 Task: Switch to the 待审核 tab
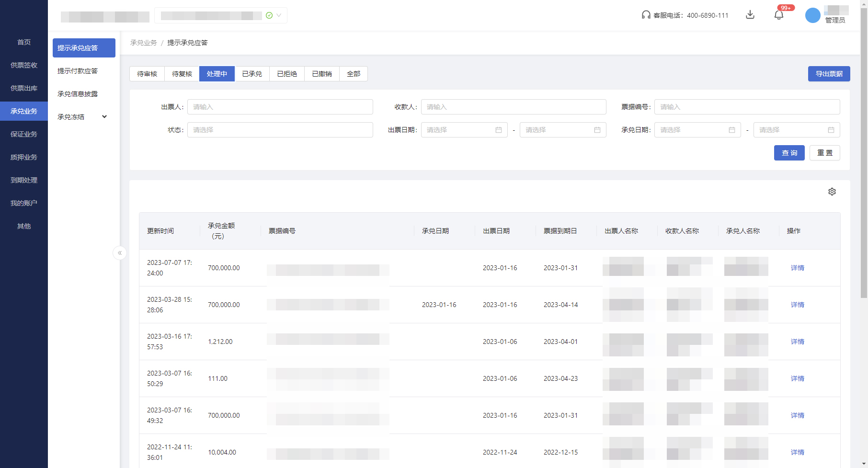click(147, 74)
